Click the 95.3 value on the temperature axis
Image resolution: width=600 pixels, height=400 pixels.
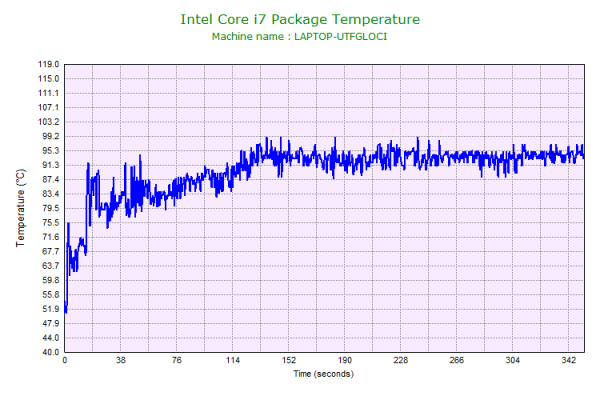click(51, 151)
